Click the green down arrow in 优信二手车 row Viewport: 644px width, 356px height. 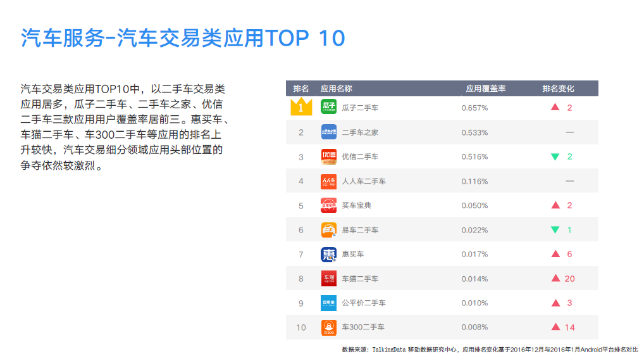(555, 156)
